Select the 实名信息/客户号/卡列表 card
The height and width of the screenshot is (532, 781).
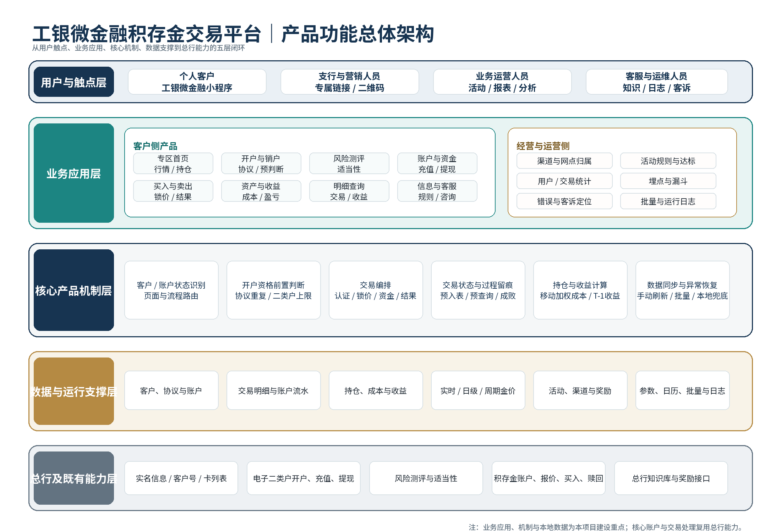click(x=181, y=478)
